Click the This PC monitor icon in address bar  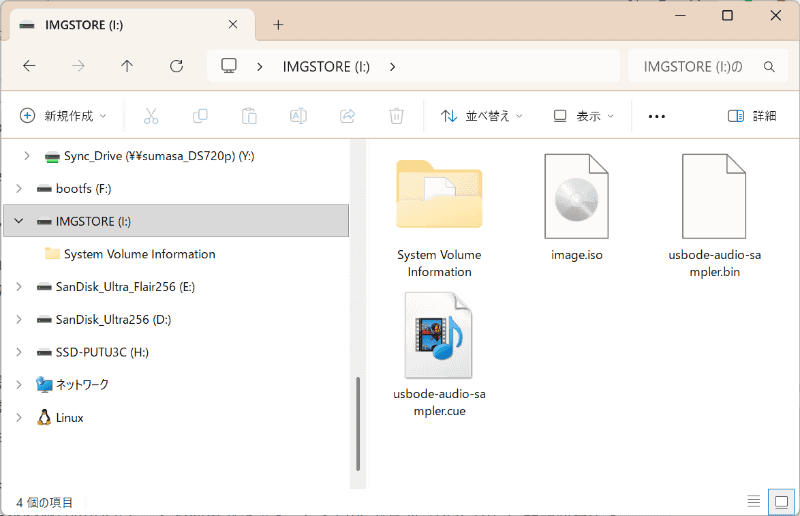[x=229, y=66]
